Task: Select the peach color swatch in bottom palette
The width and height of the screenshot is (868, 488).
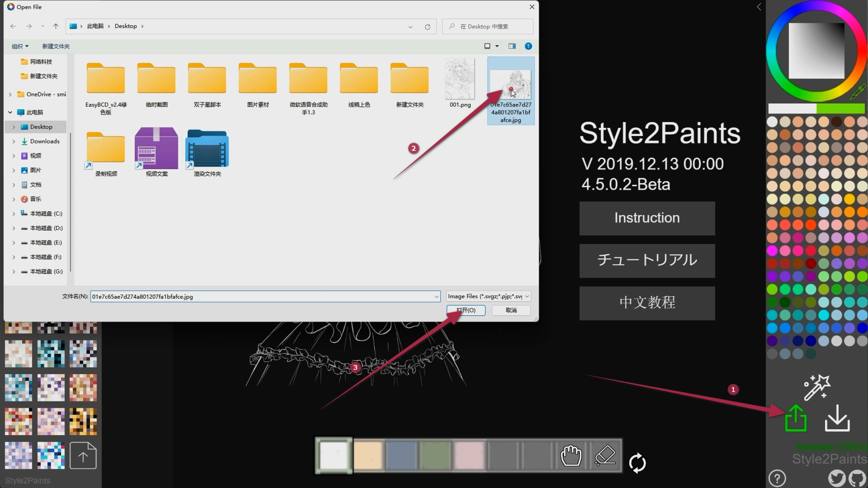Action: (x=368, y=456)
